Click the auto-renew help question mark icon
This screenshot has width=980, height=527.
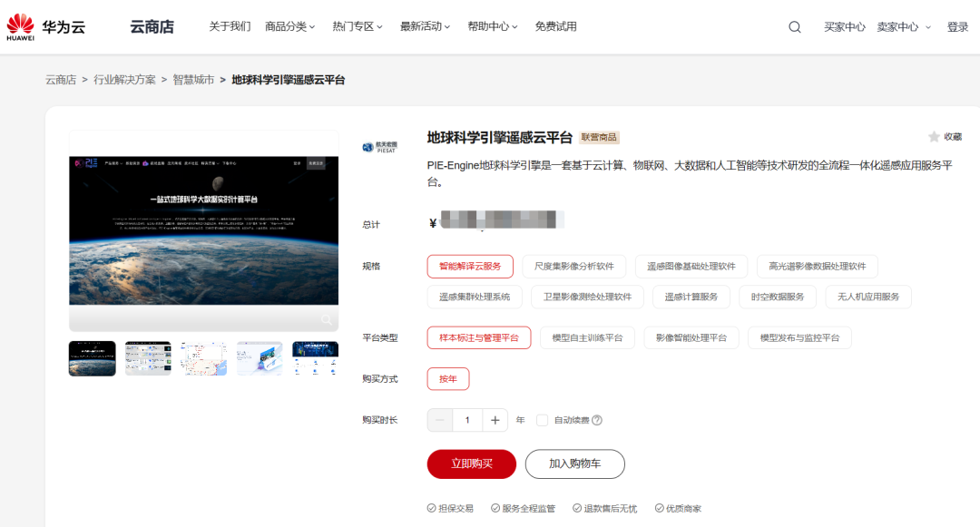pyautogui.click(x=597, y=420)
